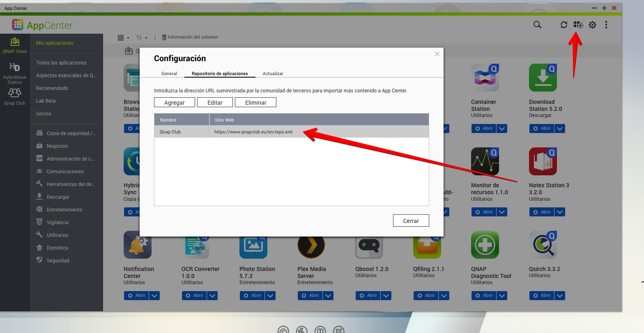
Task: Click the Plex Media Server app icon
Action: click(311, 246)
